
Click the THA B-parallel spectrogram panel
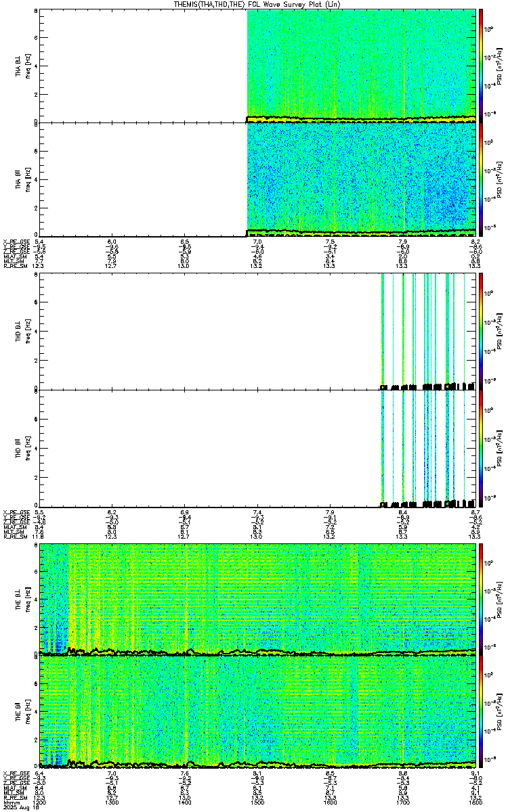click(257, 179)
